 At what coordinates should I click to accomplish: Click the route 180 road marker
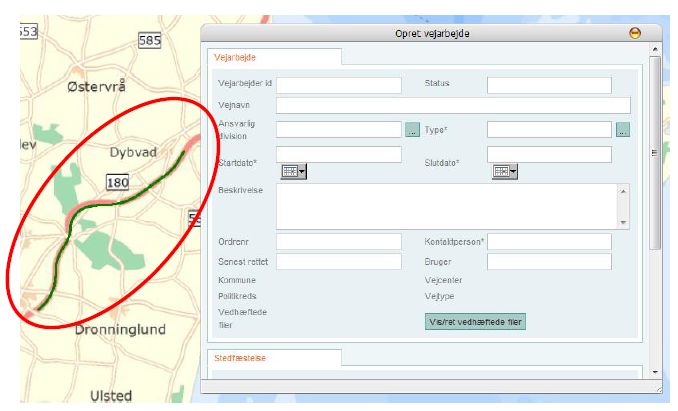[x=118, y=182]
